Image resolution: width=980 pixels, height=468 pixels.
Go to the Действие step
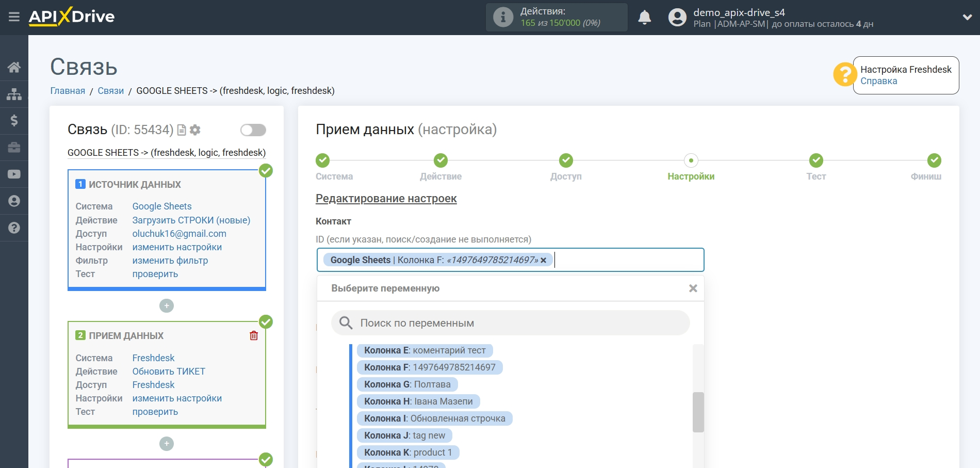pos(440,160)
